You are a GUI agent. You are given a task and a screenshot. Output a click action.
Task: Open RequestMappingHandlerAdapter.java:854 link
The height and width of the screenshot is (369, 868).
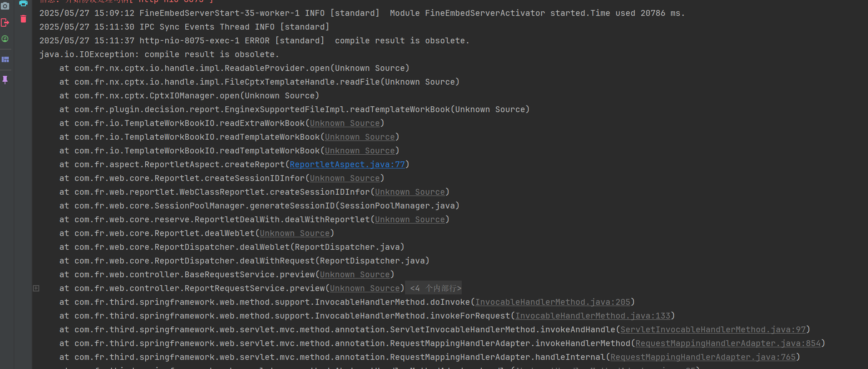(728, 343)
